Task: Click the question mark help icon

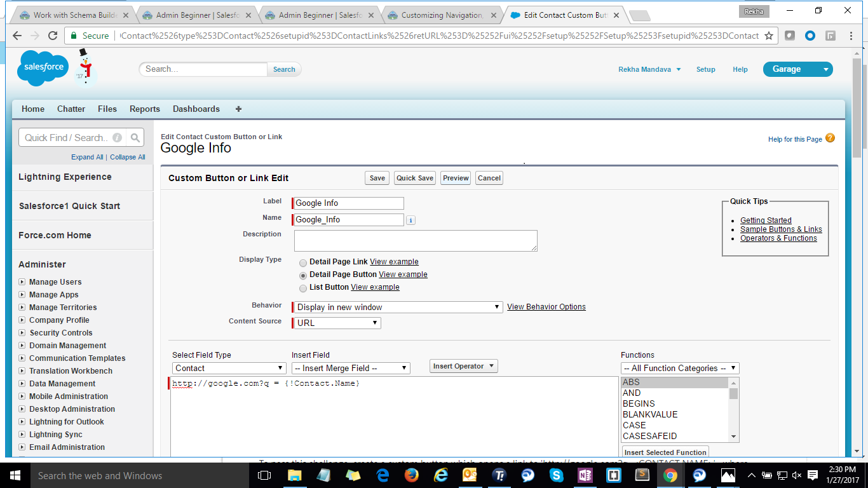Action: tap(830, 138)
